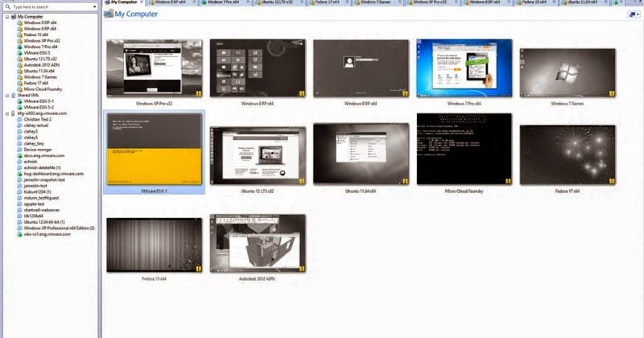Open the search box dropdown arrow
The image size is (644, 338).
click(x=94, y=7)
